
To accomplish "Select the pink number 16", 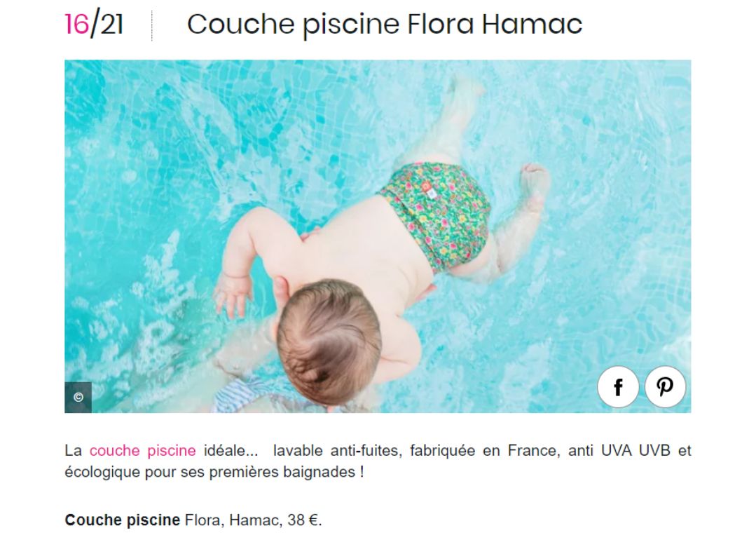I will (x=76, y=24).
